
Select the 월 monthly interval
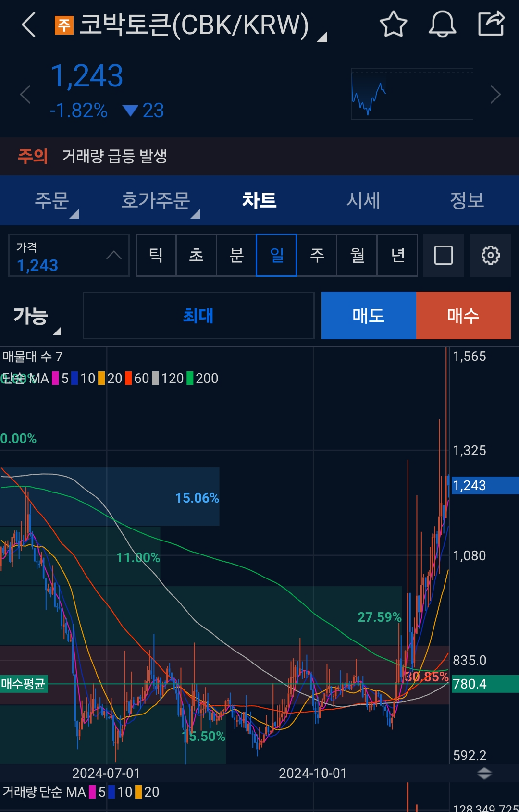click(x=357, y=255)
